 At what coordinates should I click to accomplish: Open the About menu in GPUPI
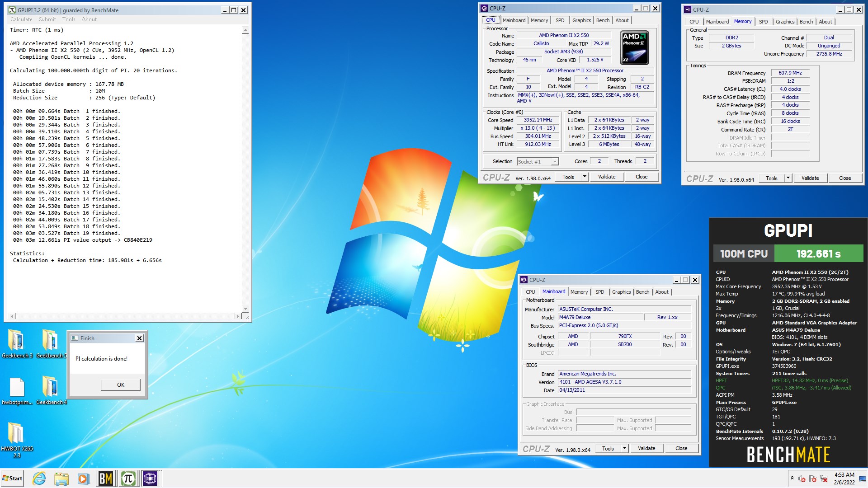tap(89, 19)
